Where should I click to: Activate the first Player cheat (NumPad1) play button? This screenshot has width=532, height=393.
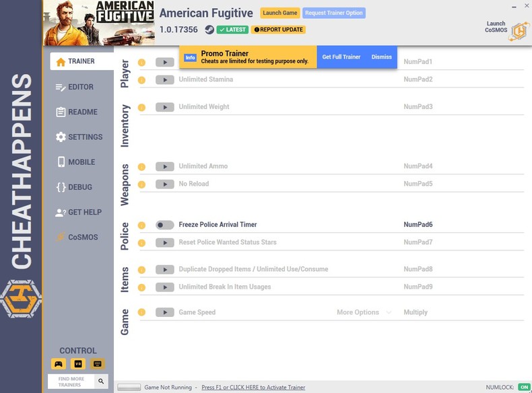tap(165, 62)
